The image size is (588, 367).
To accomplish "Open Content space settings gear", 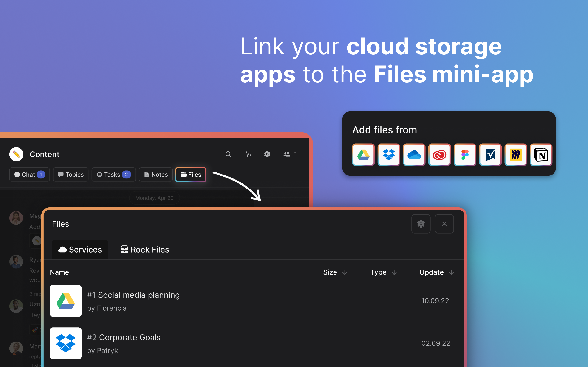I will tap(267, 154).
